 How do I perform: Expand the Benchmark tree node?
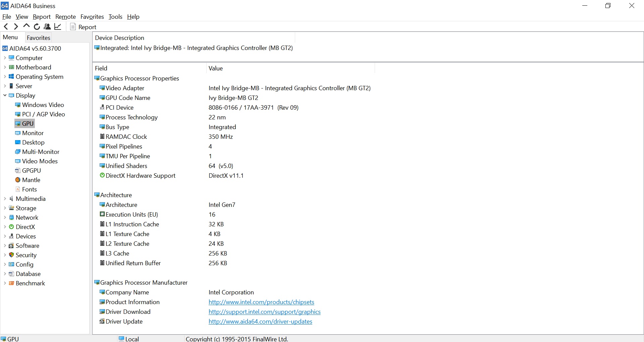5,283
